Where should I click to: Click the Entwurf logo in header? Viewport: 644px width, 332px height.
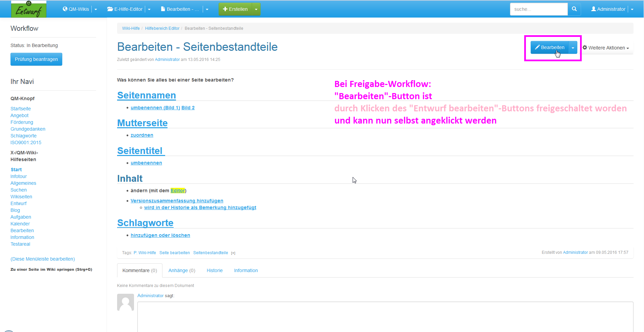tap(29, 9)
